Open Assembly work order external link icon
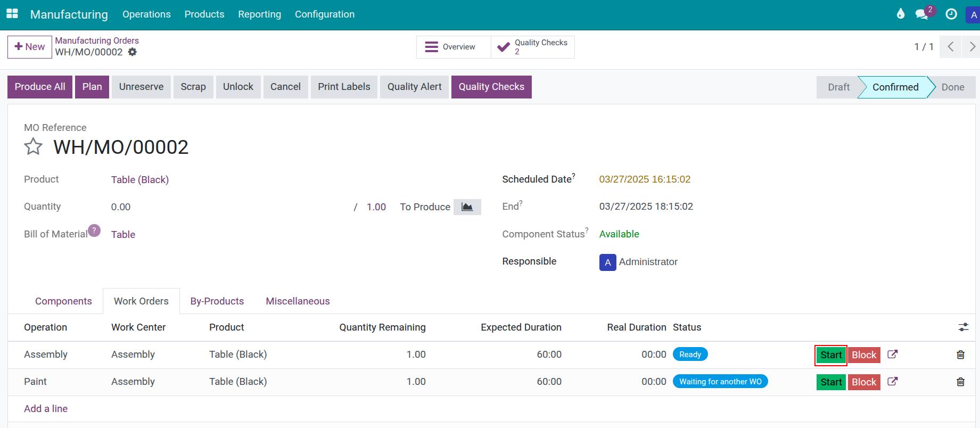This screenshot has height=428, width=980. click(893, 354)
